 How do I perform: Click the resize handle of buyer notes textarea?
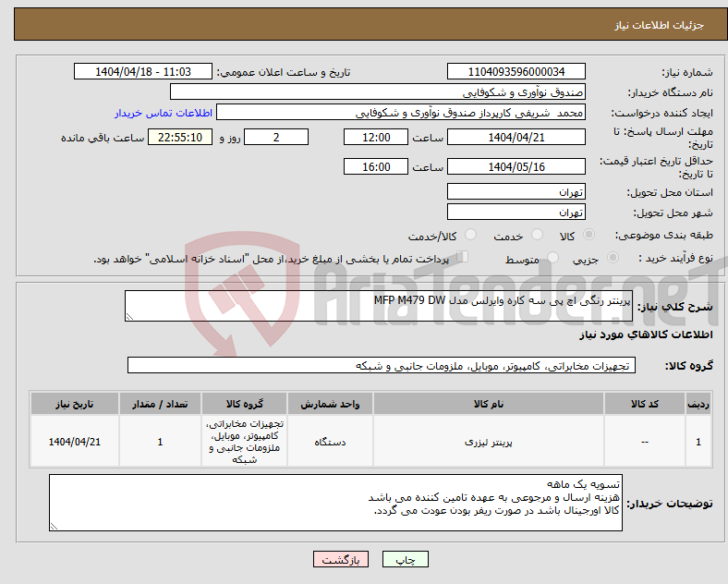click(54, 527)
